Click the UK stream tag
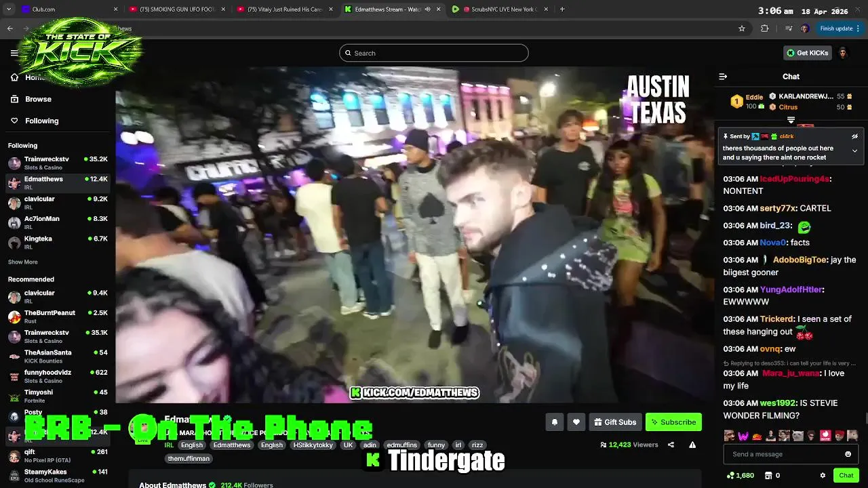This screenshot has height=488, width=868. pos(348,445)
